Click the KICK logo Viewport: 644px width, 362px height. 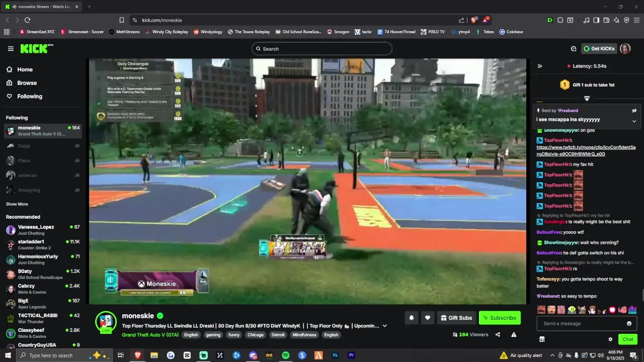coord(37,49)
